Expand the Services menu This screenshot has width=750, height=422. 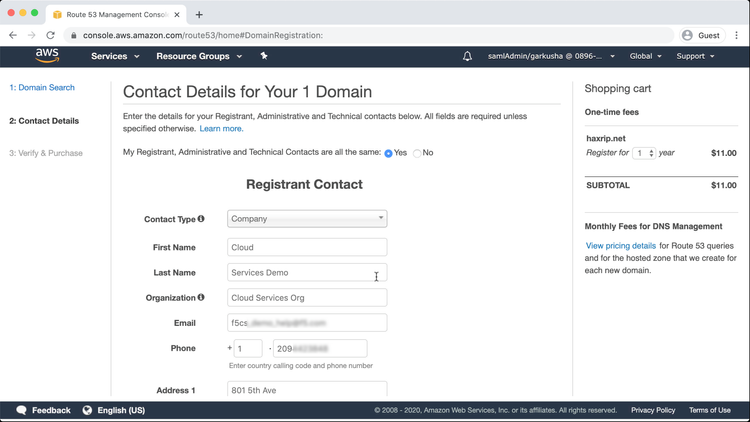115,56
